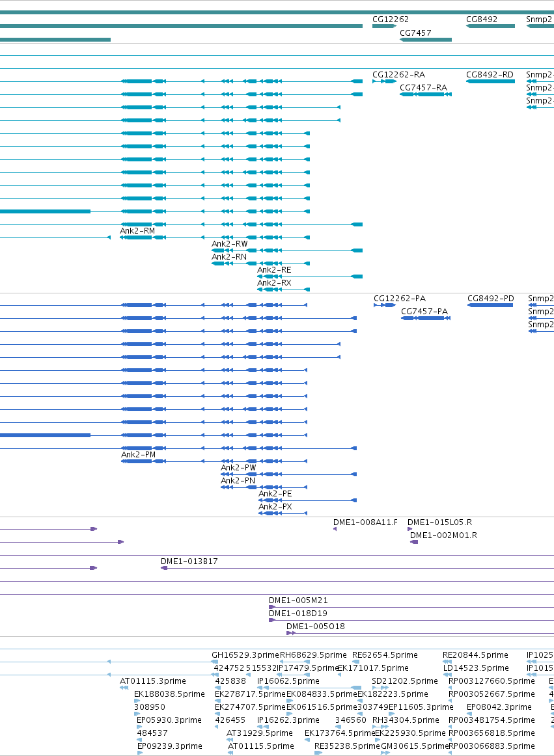
Task: Click the Ank2-RM transcript label
Action: pos(137,231)
